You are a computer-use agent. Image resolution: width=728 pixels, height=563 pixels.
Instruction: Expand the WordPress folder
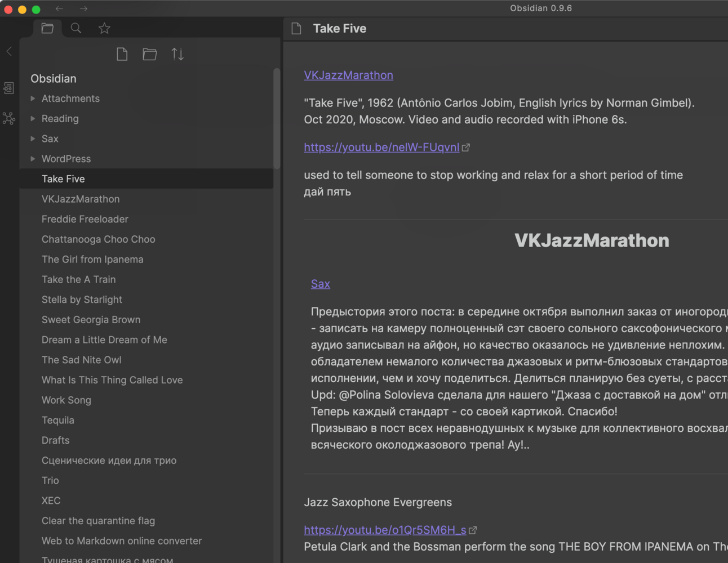pos(33,159)
